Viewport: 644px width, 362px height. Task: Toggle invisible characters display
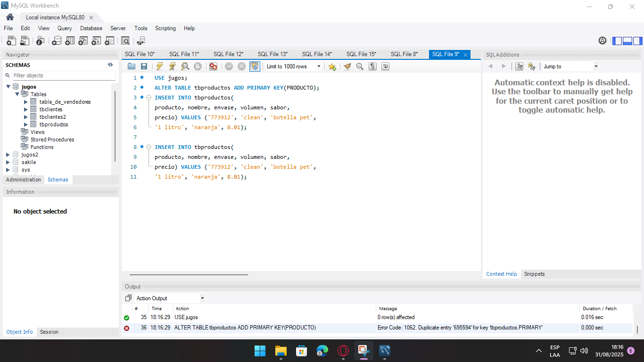click(x=373, y=66)
